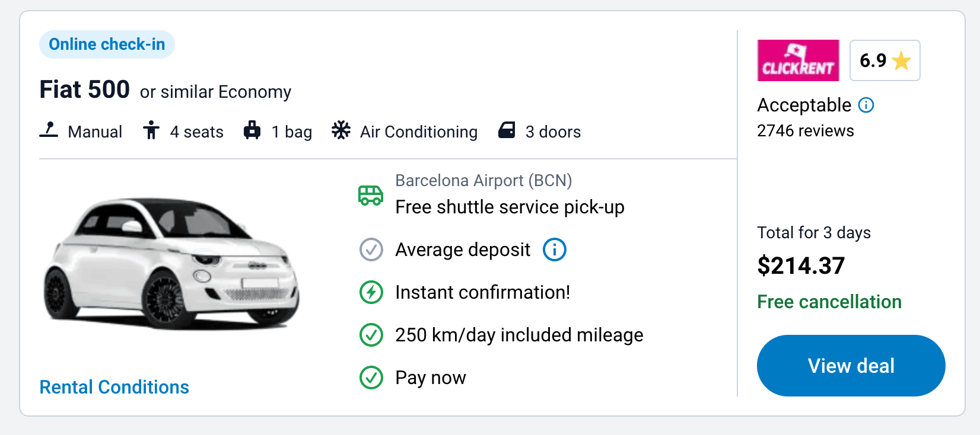
Task: Click the luggage bag icon
Action: (x=252, y=130)
